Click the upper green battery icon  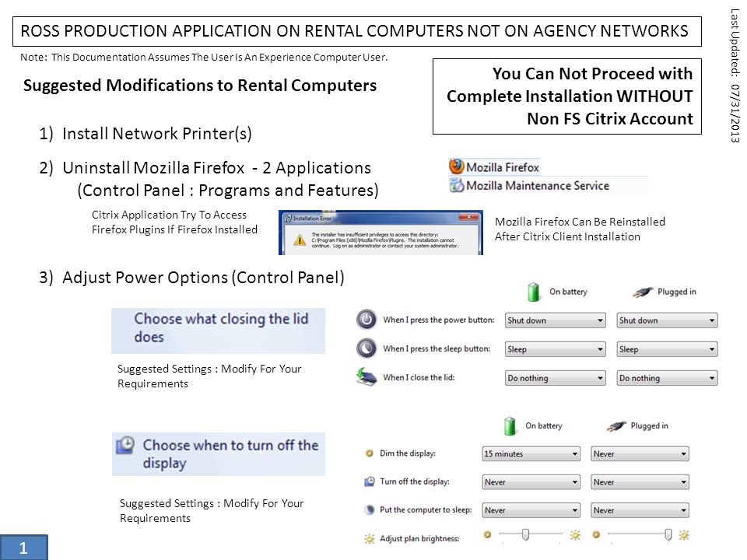pyautogui.click(x=534, y=292)
